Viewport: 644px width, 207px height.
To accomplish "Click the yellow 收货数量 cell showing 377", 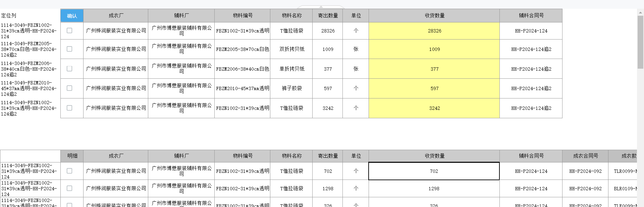I will [x=434, y=69].
